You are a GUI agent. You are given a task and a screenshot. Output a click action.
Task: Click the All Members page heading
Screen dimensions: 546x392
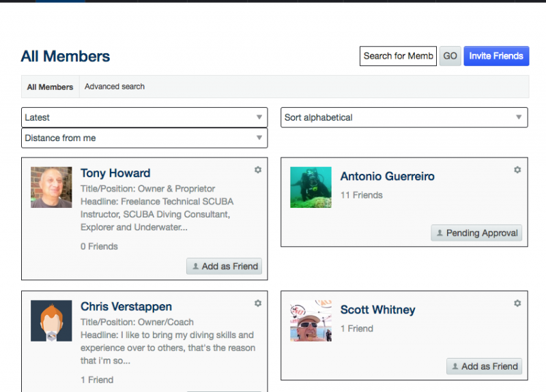click(x=66, y=56)
